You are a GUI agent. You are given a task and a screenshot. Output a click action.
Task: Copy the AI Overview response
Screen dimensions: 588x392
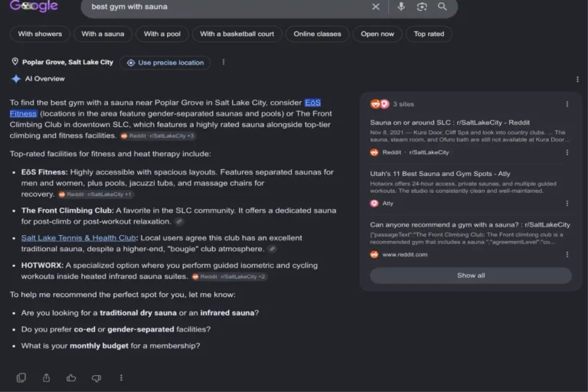(21, 377)
